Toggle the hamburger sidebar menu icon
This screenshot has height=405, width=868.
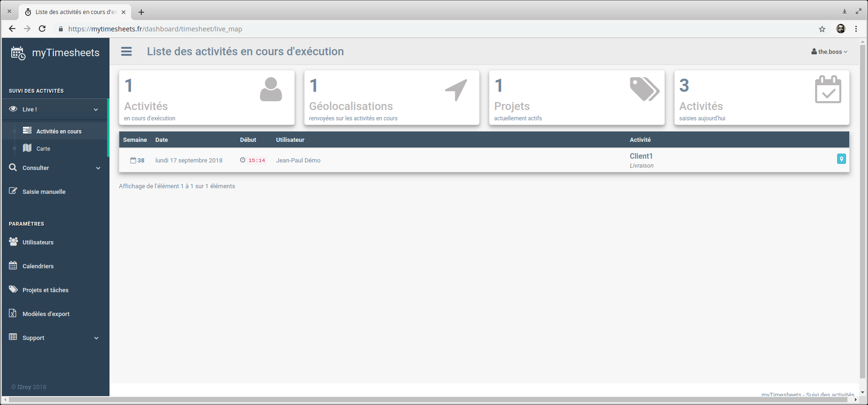(126, 52)
